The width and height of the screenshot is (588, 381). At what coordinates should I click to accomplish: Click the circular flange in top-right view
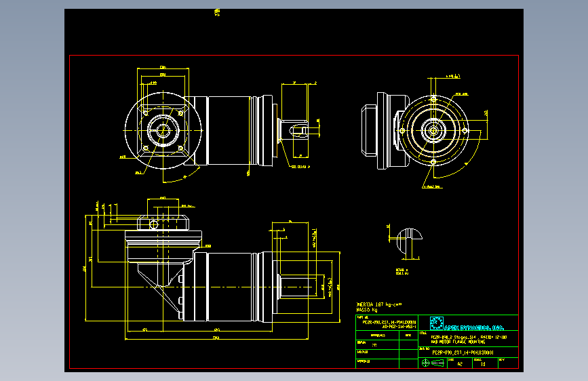[x=433, y=130]
